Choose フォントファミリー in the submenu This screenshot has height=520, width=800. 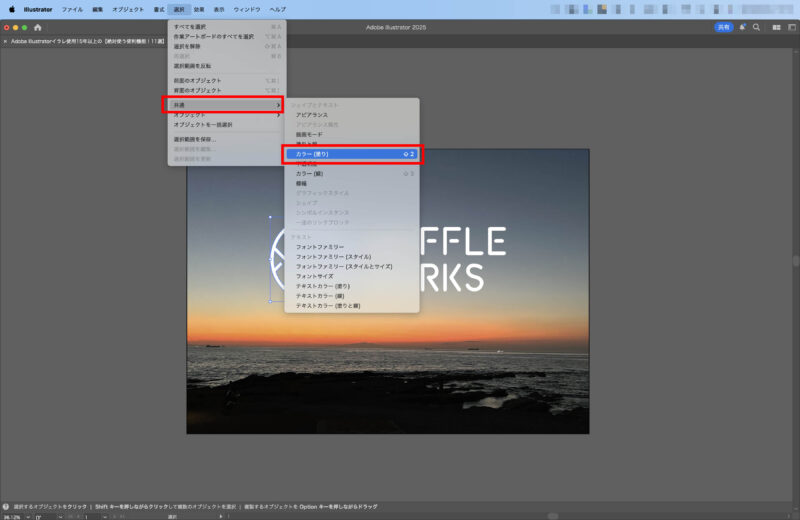point(319,247)
